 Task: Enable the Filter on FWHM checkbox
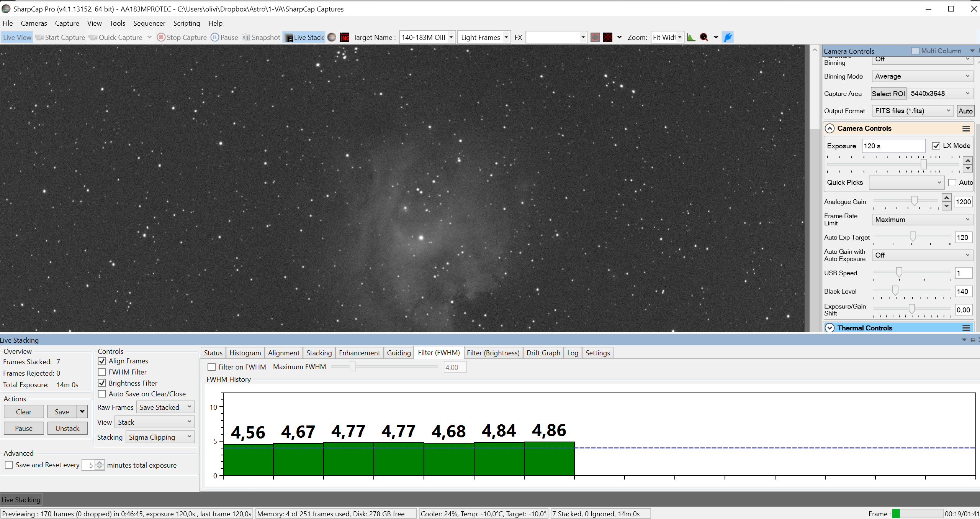pos(211,367)
